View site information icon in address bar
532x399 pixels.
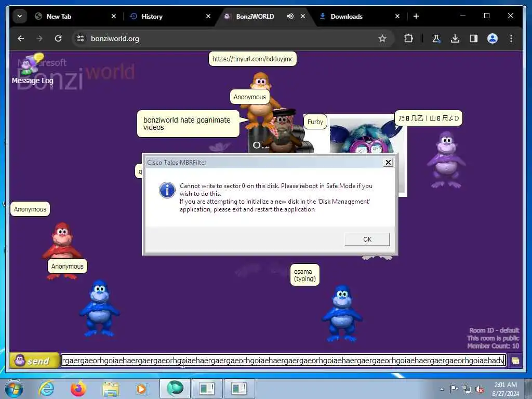click(x=81, y=38)
